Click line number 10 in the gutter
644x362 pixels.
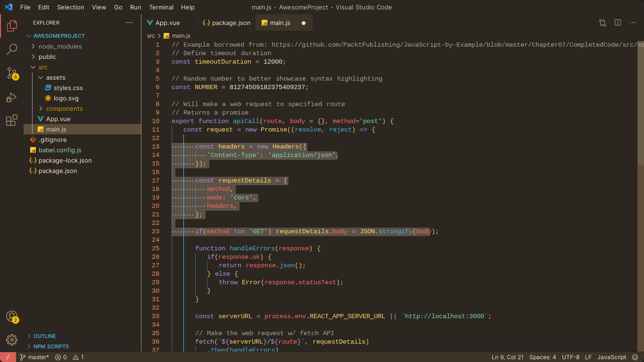156,121
